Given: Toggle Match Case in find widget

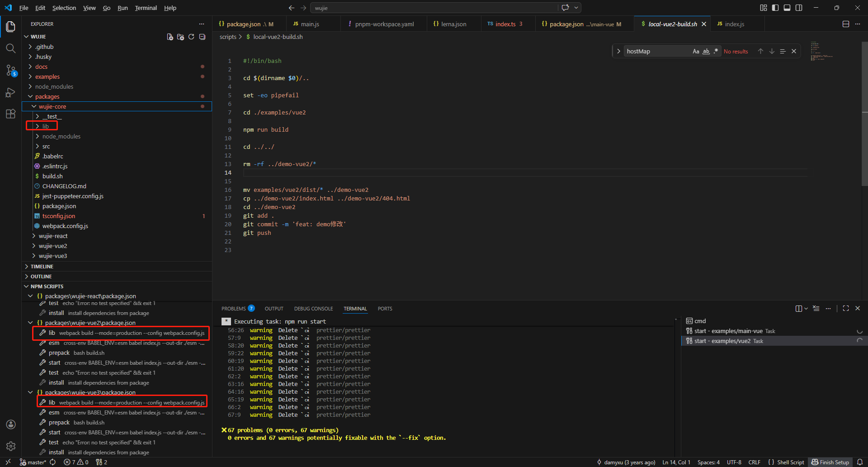Looking at the screenshot, I should (x=696, y=51).
